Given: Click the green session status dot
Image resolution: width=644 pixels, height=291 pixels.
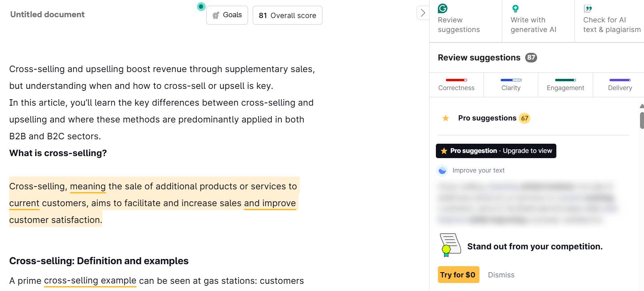Looking at the screenshot, I should (201, 6).
